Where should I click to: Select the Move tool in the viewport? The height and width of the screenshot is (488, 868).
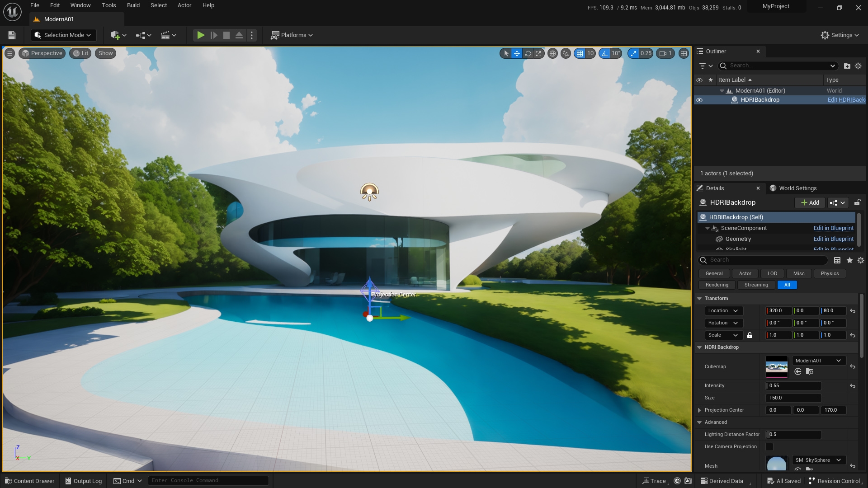[517, 53]
